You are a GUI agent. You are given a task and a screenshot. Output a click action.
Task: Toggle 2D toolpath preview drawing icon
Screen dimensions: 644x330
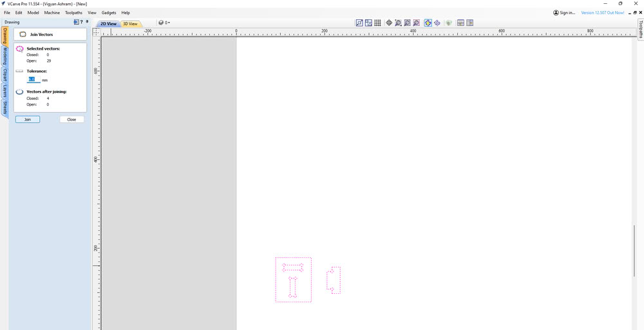[x=437, y=23]
